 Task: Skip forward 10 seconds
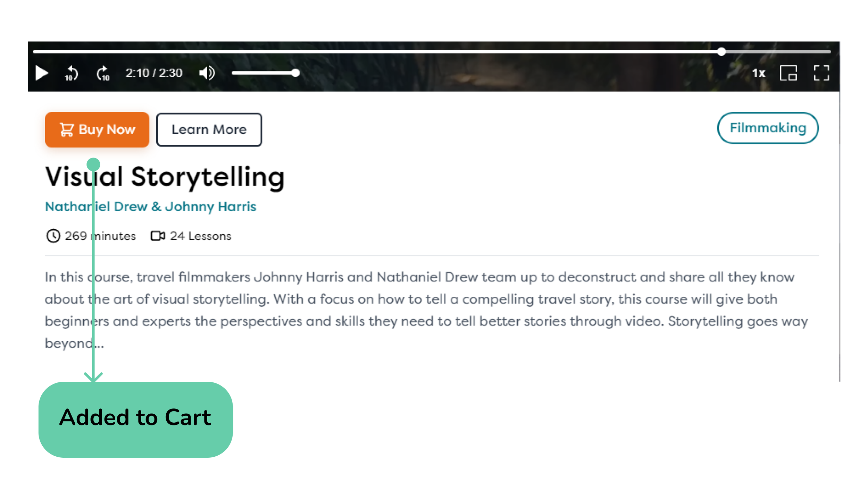click(103, 73)
